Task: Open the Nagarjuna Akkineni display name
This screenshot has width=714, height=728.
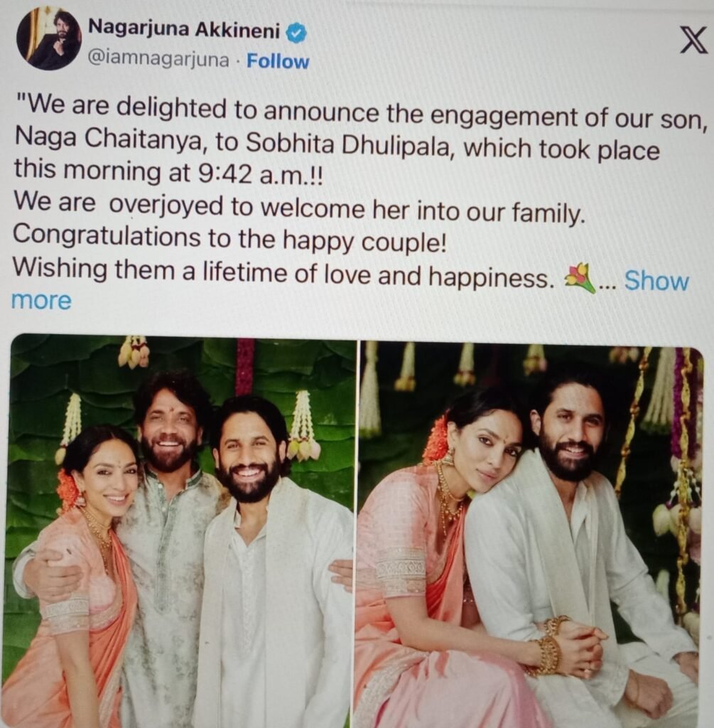Action: pos(184,29)
